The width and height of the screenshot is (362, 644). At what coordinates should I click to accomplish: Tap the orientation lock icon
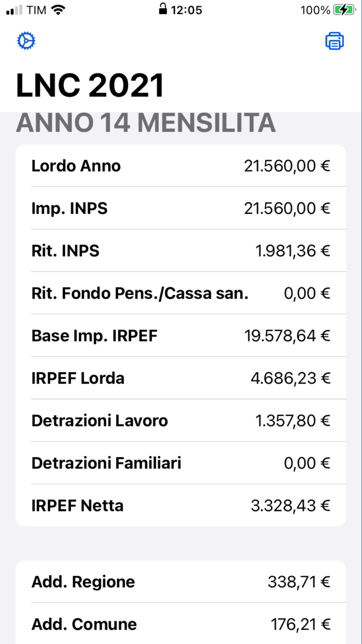coord(163,9)
